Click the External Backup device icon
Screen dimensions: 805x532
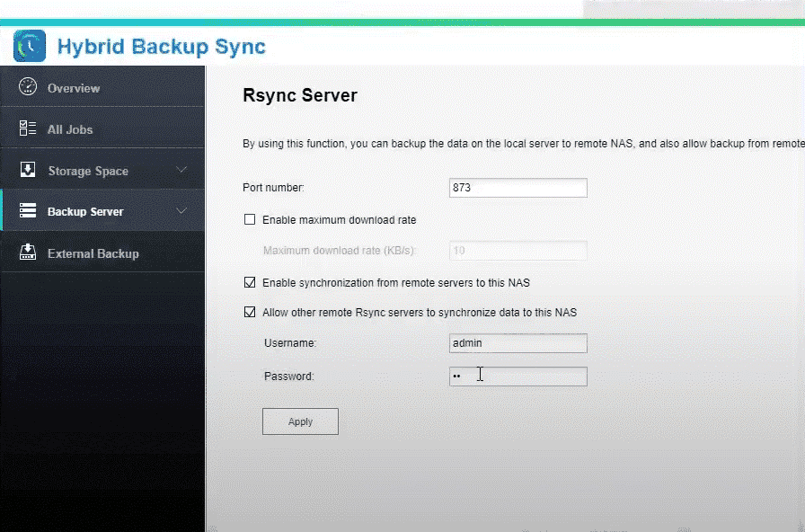[x=28, y=253]
